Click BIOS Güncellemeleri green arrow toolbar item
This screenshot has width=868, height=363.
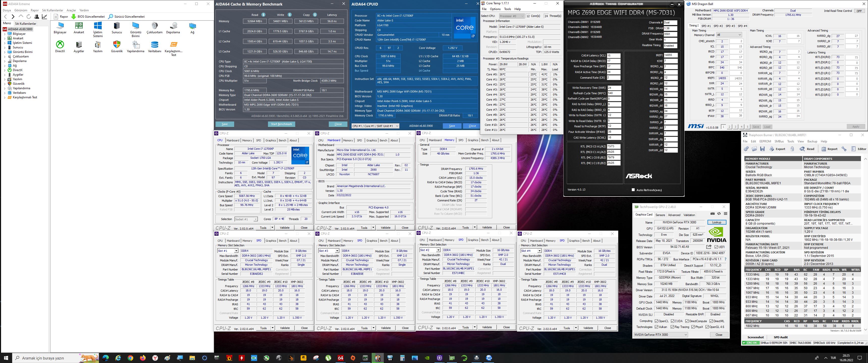[x=88, y=16]
